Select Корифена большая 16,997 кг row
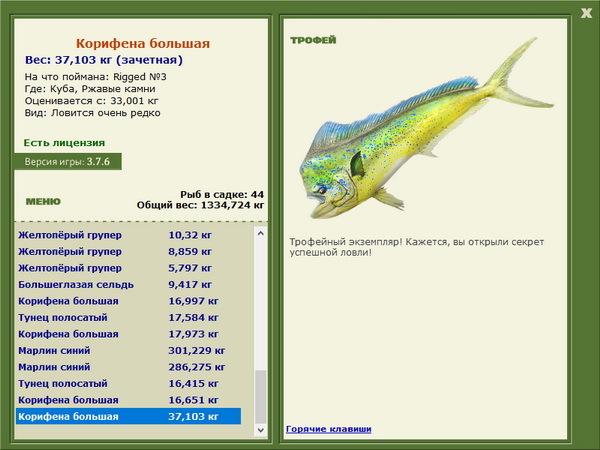Viewport: 600px width, 450px height. point(129,301)
